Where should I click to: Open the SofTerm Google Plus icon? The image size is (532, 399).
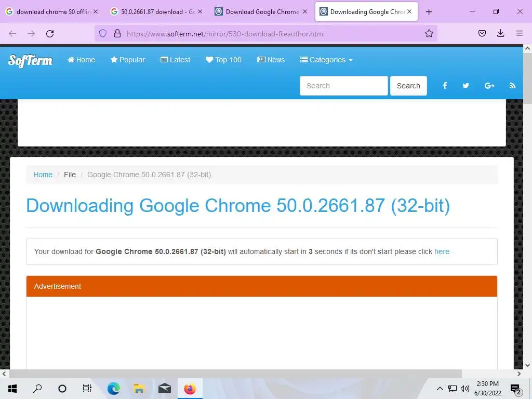(x=489, y=86)
